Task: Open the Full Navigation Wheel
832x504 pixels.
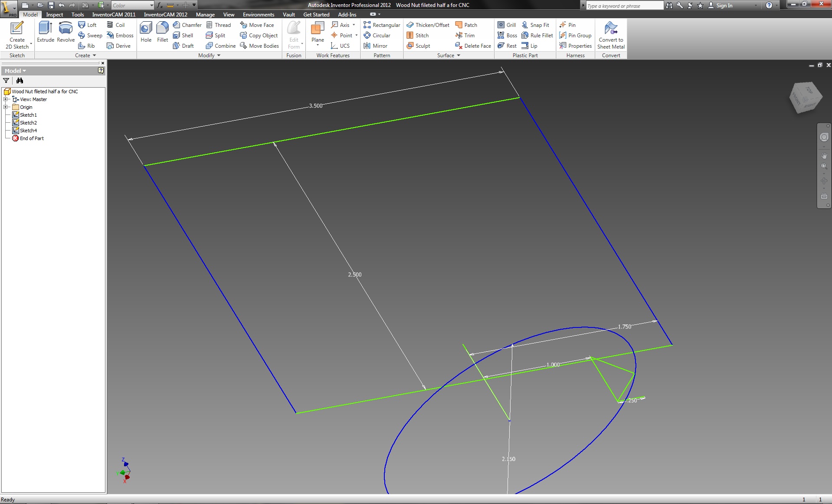Action: click(824, 137)
